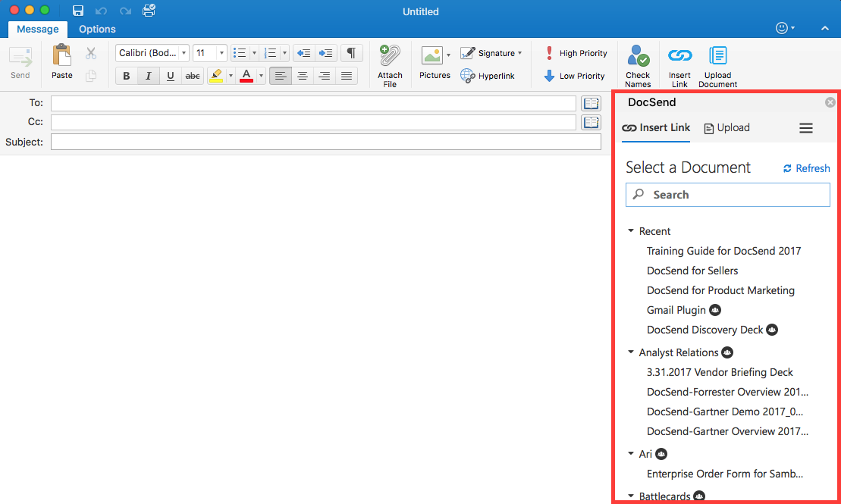Click the Redo arrow icon
Image resolution: width=841 pixels, height=504 pixels.
126,11
